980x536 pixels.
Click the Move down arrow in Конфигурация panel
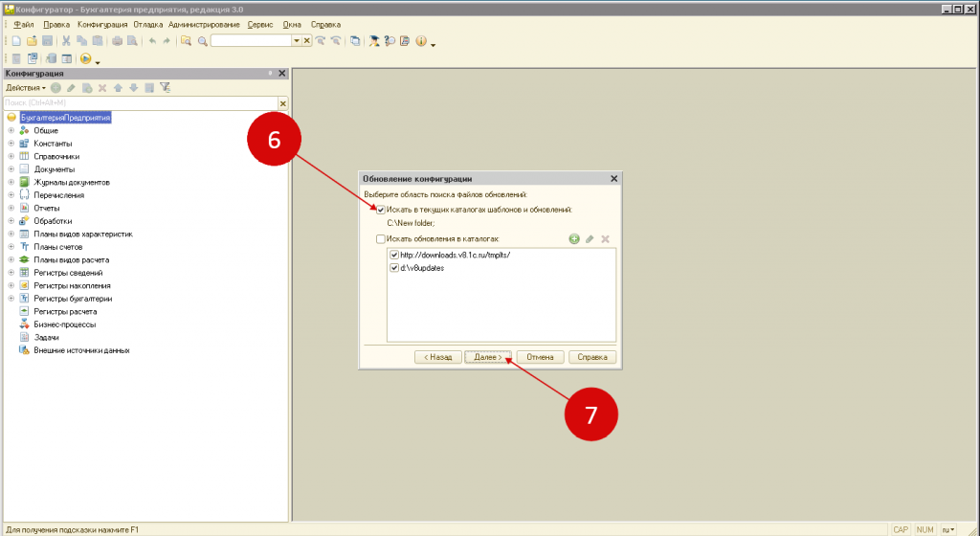[134, 88]
